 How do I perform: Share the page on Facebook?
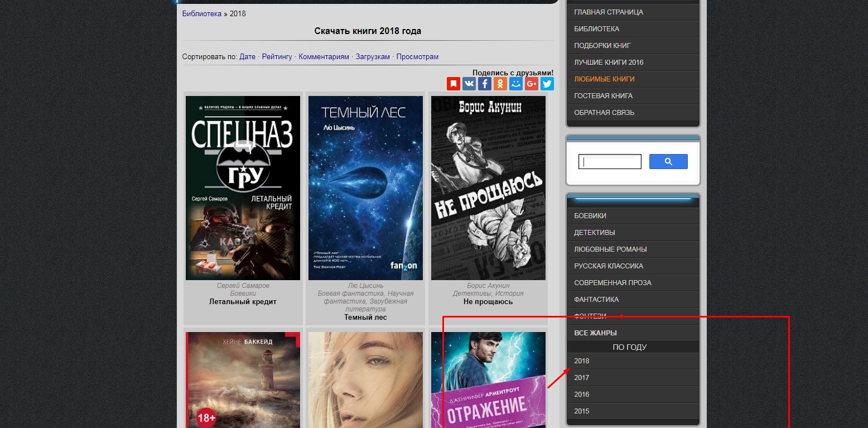484,84
